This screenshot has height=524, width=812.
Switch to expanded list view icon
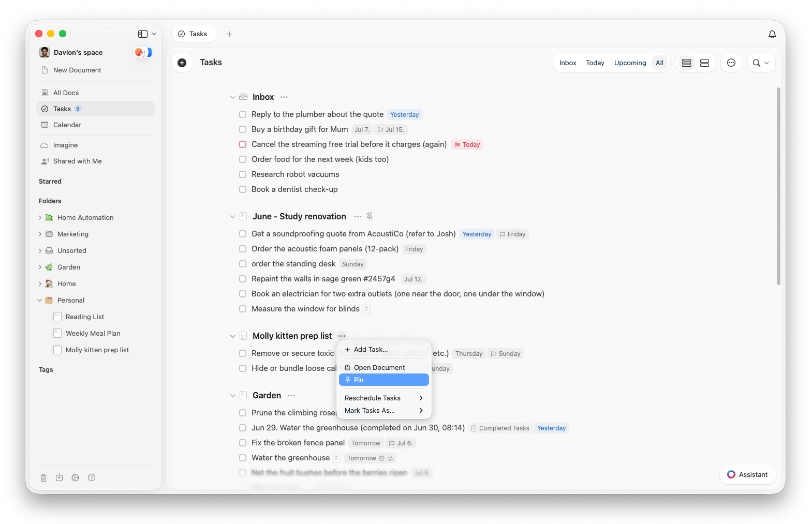click(x=704, y=63)
